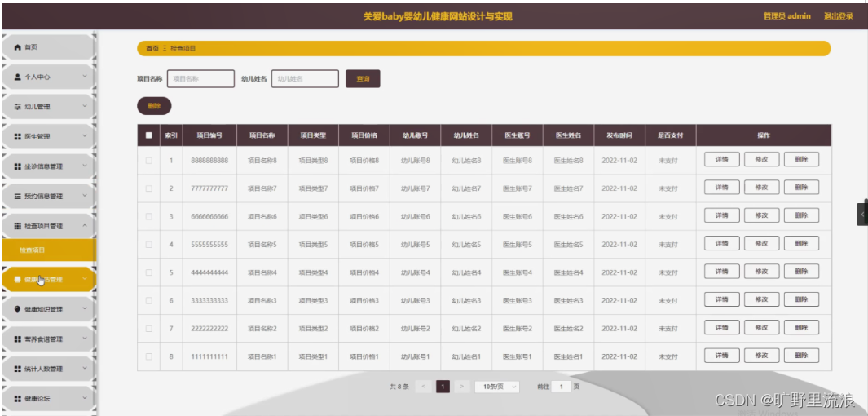Check the row with 项目编号 5555555555

[148, 244]
